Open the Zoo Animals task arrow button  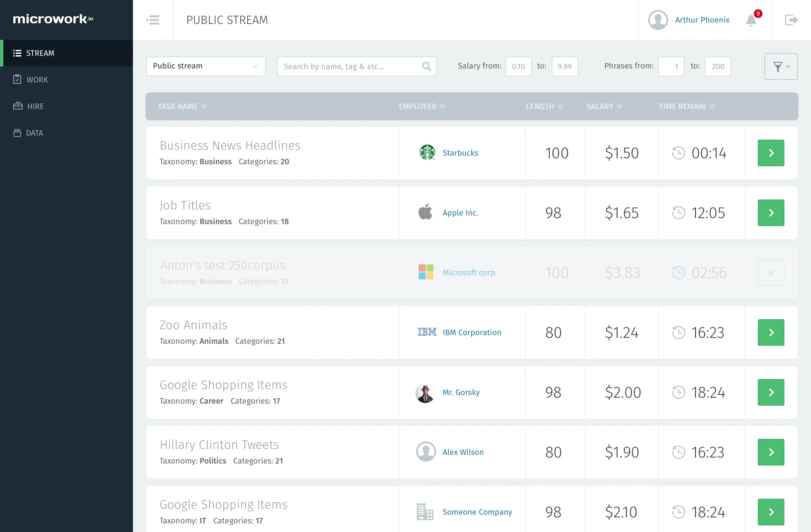pyautogui.click(x=770, y=332)
